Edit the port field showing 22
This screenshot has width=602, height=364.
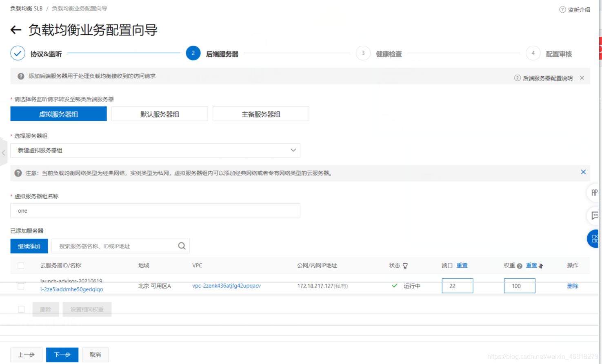[458, 286]
